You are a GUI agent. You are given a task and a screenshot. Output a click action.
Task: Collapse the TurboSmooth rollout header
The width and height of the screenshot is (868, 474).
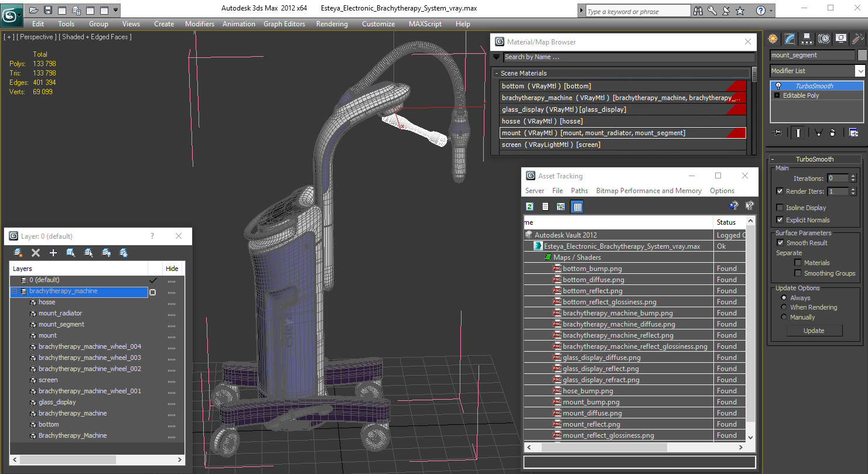(x=815, y=159)
